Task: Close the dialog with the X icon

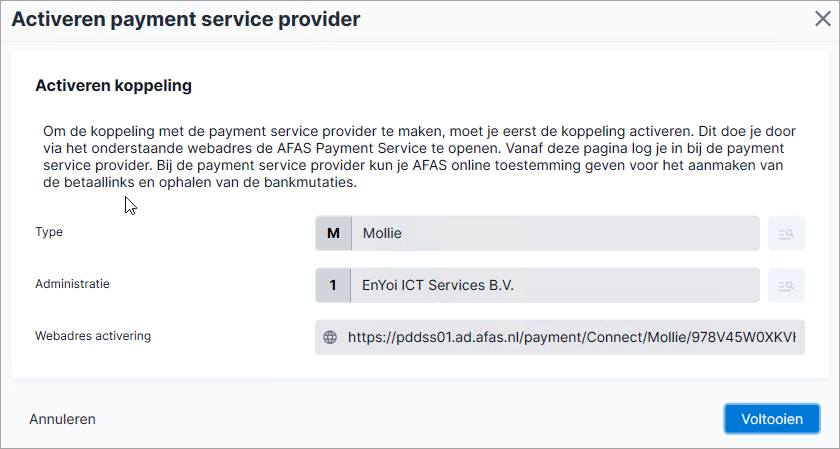Action: coord(822,19)
